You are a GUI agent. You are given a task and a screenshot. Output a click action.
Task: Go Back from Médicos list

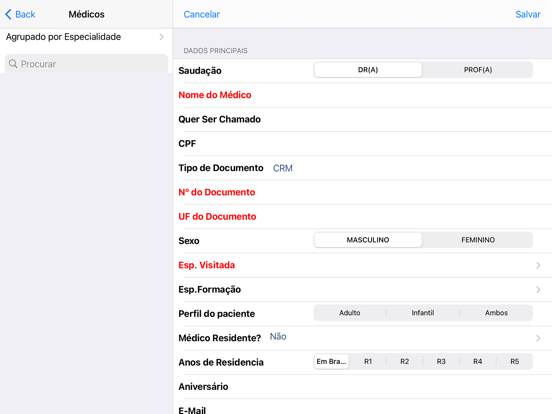[20, 14]
